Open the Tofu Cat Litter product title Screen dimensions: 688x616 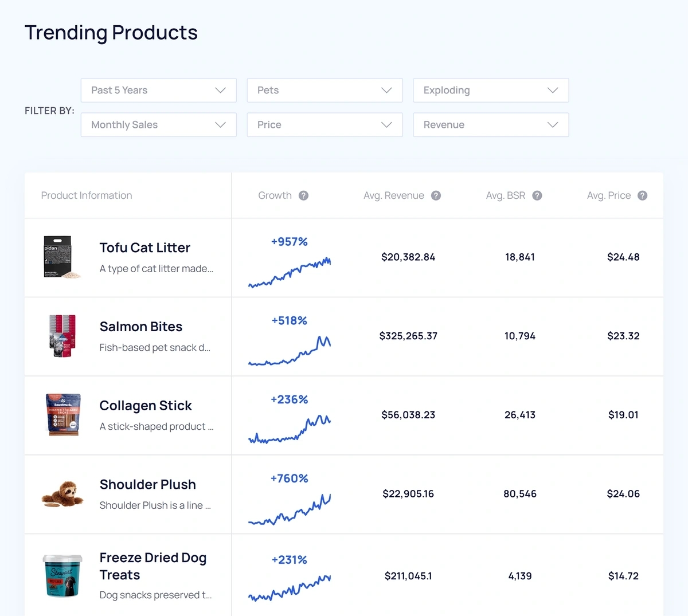coord(145,248)
